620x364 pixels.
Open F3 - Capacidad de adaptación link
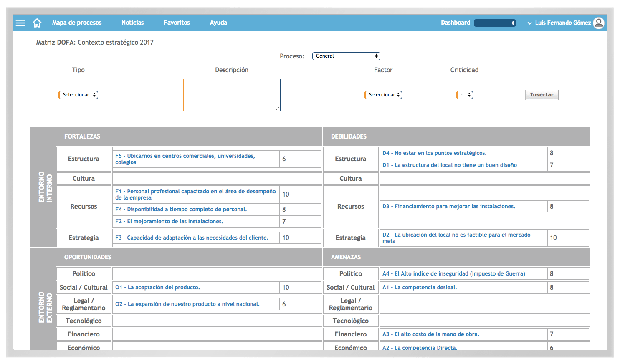click(192, 238)
